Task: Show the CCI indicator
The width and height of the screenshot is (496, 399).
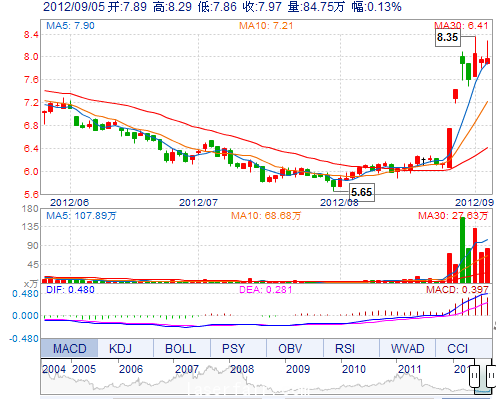Action: [457, 348]
